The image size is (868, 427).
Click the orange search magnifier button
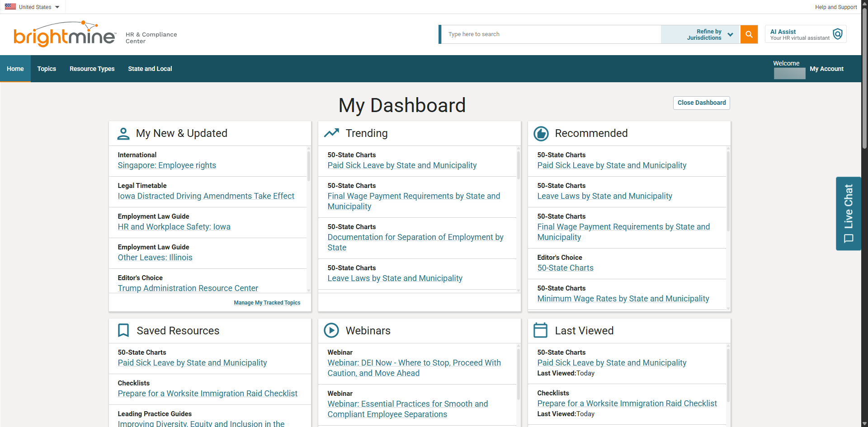pos(749,34)
